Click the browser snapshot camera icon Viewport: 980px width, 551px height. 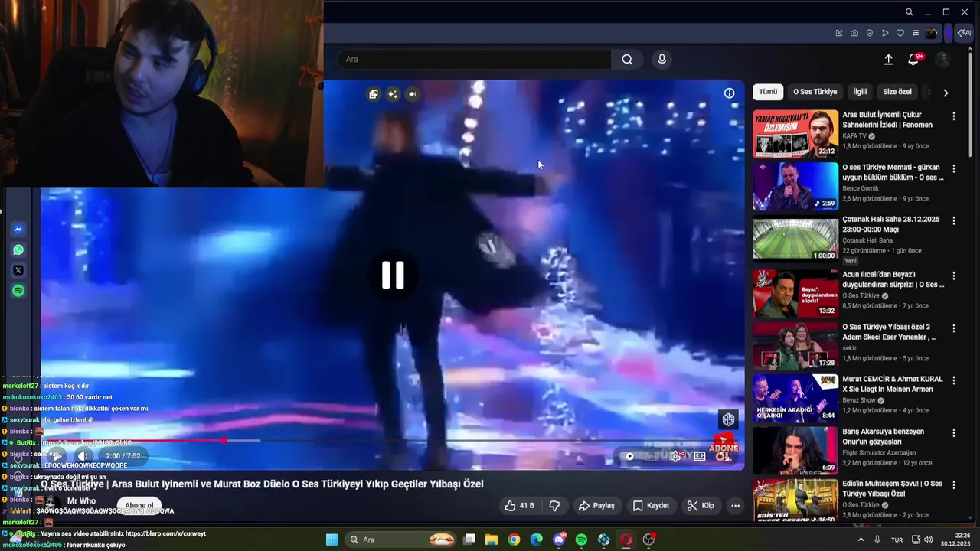click(854, 33)
